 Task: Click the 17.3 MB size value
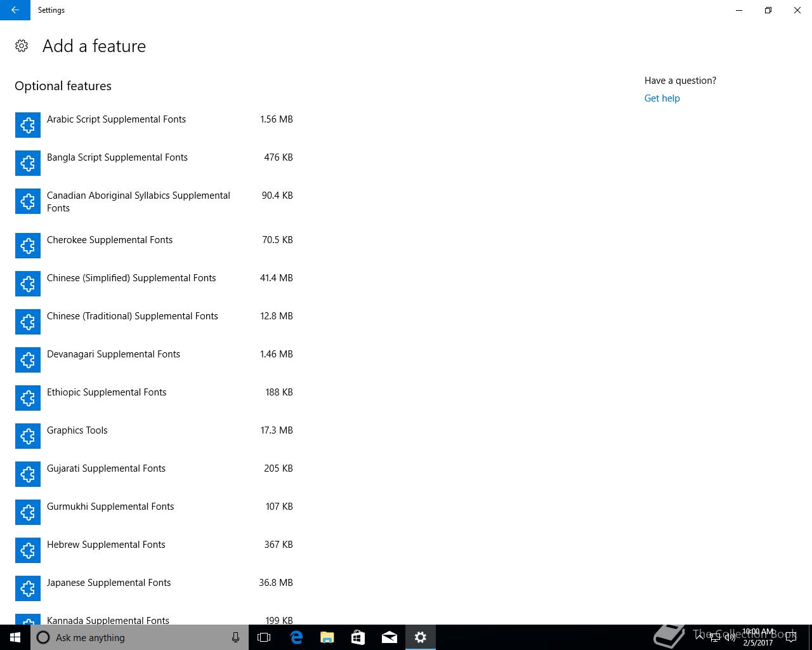pyautogui.click(x=277, y=430)
